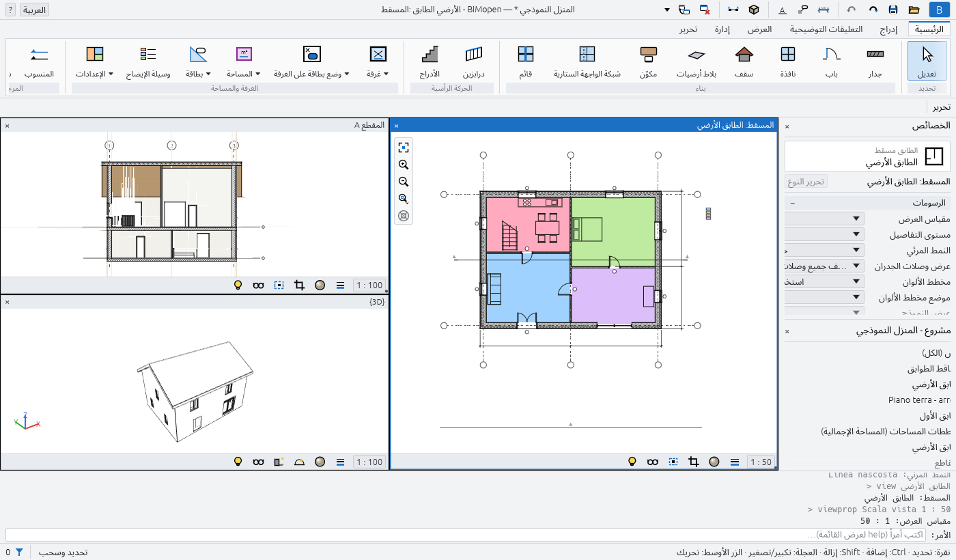Viewport: 956px width, 560px height.
Task: Pick the Mullion (قائم) tool
Action: click(x=525, y=61)
